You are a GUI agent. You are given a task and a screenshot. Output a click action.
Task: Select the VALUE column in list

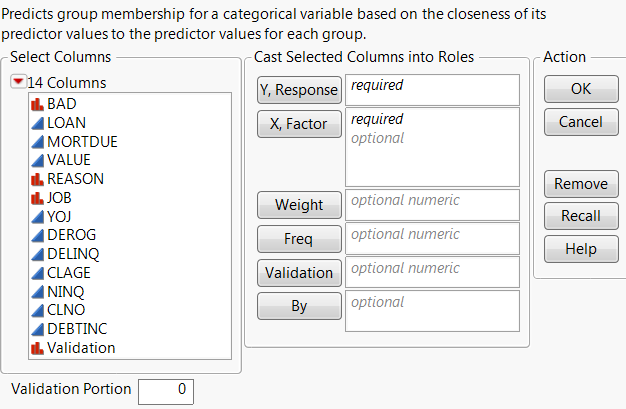point(69,160)
